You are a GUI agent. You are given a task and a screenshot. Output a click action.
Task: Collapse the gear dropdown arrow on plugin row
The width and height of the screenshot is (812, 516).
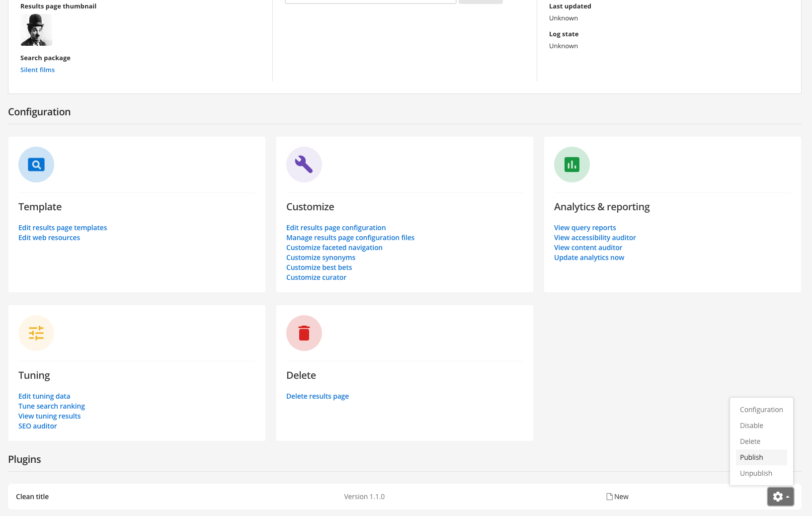[x=788, y=497]
